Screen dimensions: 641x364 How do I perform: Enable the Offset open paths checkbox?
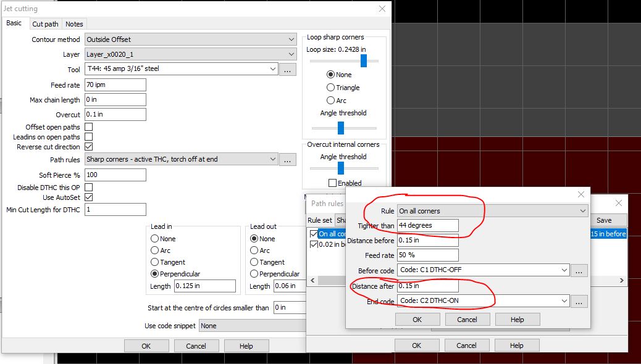click(x=90, y=126)
